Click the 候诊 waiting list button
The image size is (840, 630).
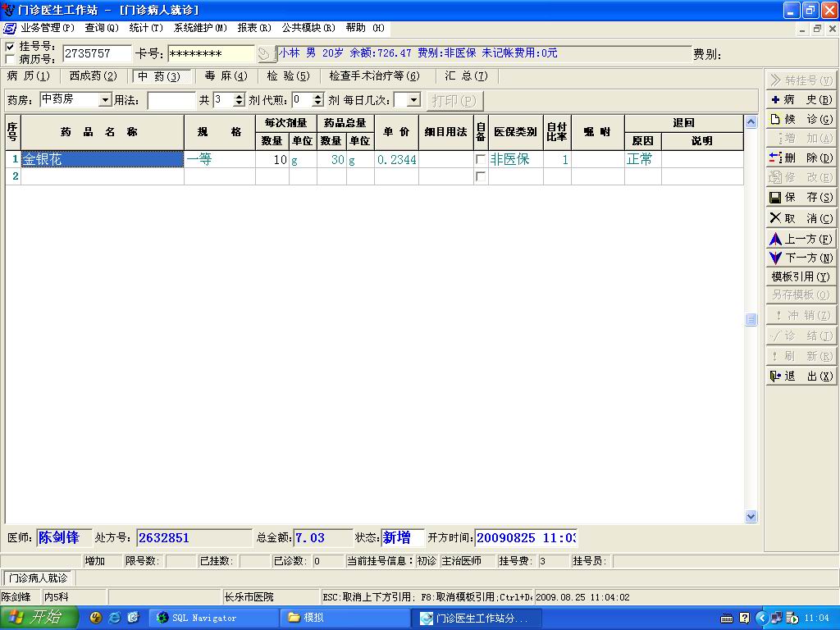click(x=801, y=120)
